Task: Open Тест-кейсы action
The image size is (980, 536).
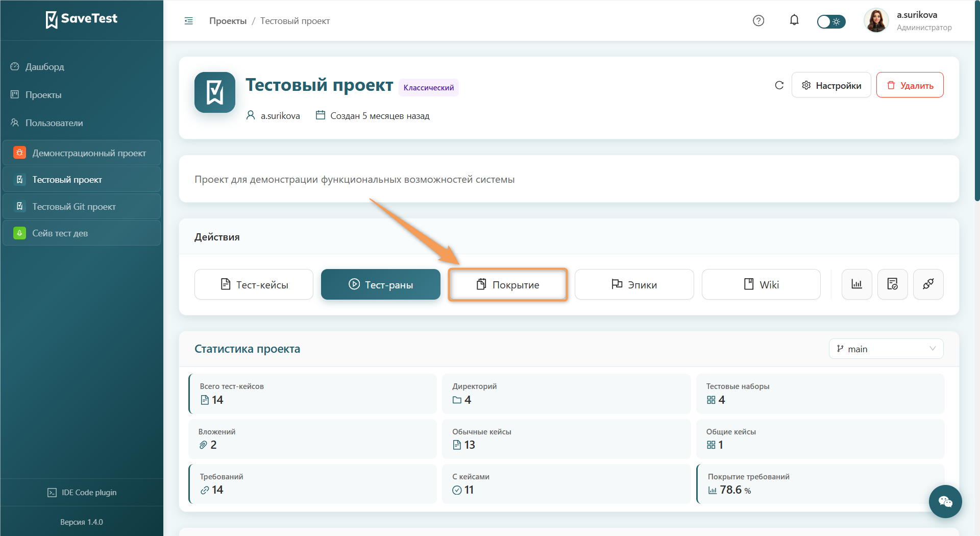Action: pos(254,284)
